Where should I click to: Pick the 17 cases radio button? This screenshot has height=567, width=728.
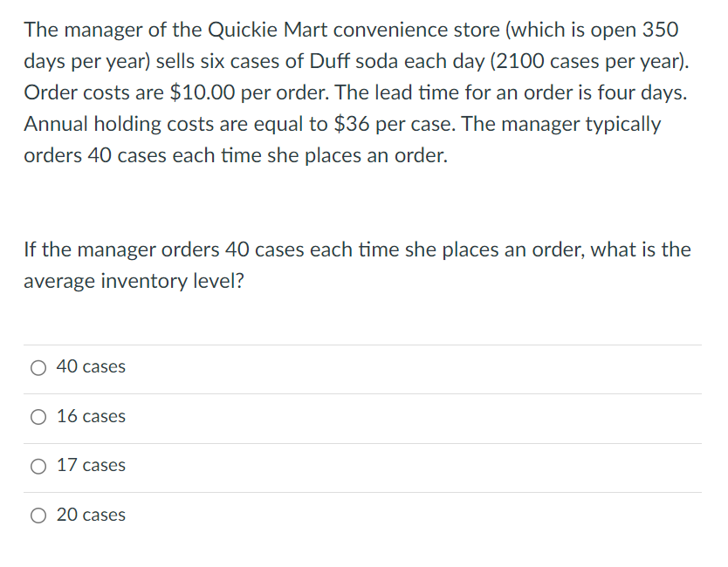[x=39, y=467]
